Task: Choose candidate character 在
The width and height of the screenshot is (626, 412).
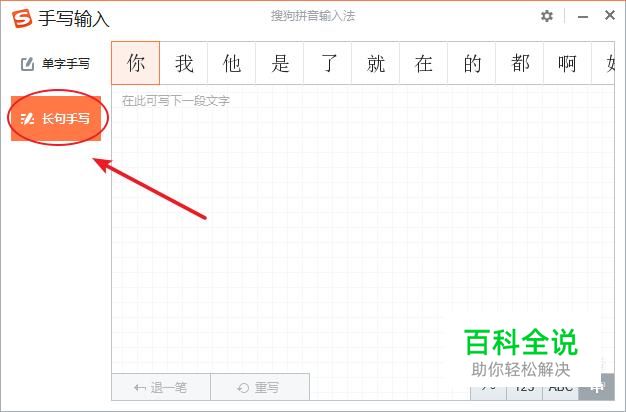Action: click(423, 63)
